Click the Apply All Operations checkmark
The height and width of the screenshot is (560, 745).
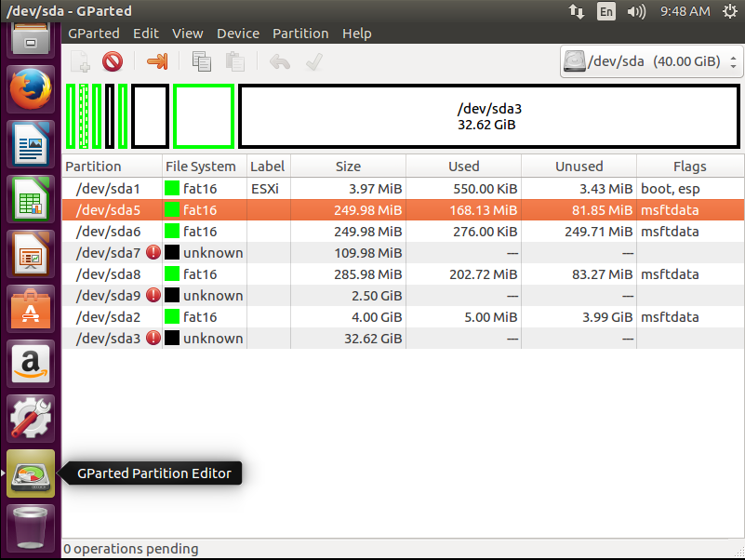pos(314,62)
